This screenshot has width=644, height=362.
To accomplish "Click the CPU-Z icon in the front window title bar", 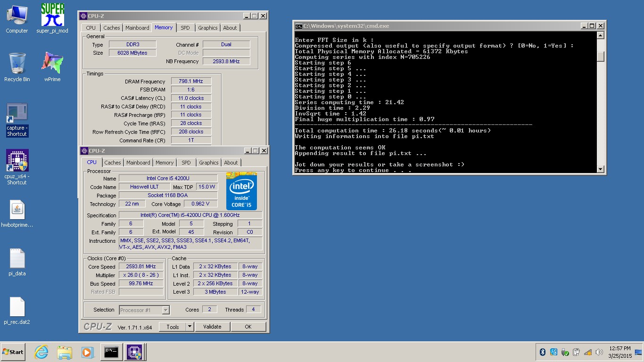I will [x=84, y=151].
